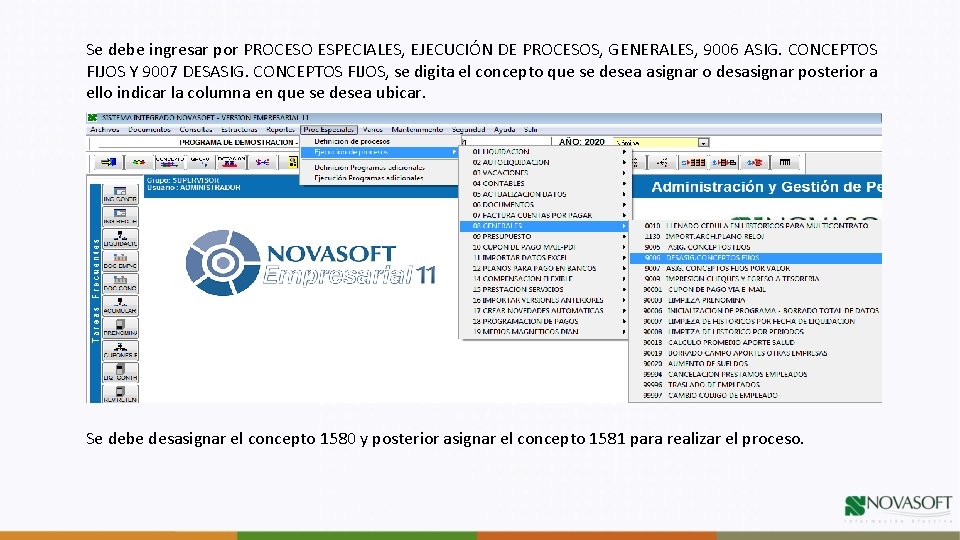The height and width of the screenshot is (540, 960).
Task: Select Definición Programas adicionales
Action: click(x=380, y=167)
